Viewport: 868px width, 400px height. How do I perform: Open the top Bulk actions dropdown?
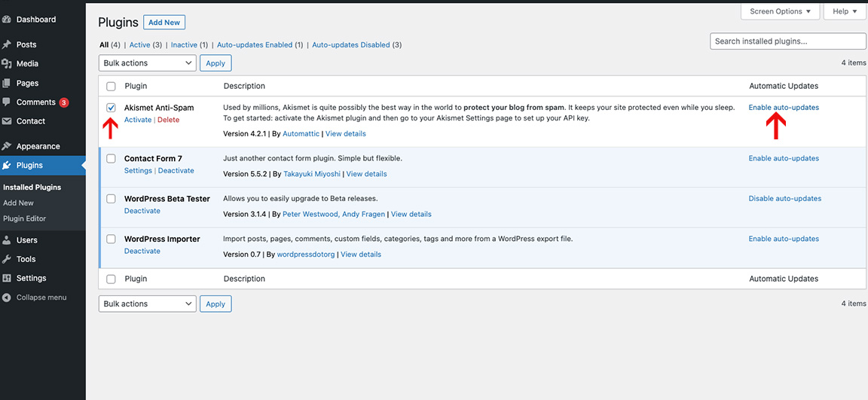tap(147, 63)
